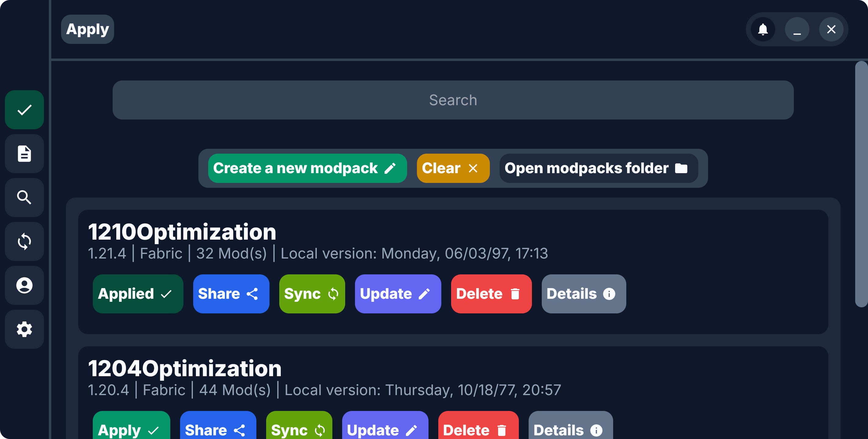
Task: Open the settings gear in the sidebar
Action: 24,329
